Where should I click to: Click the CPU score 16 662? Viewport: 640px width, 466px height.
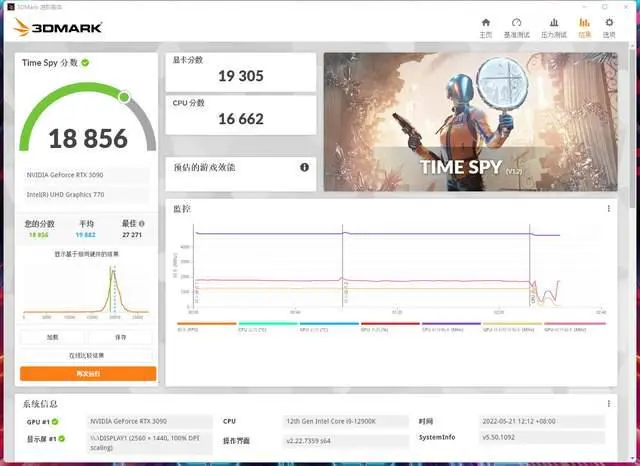[241, 119]
